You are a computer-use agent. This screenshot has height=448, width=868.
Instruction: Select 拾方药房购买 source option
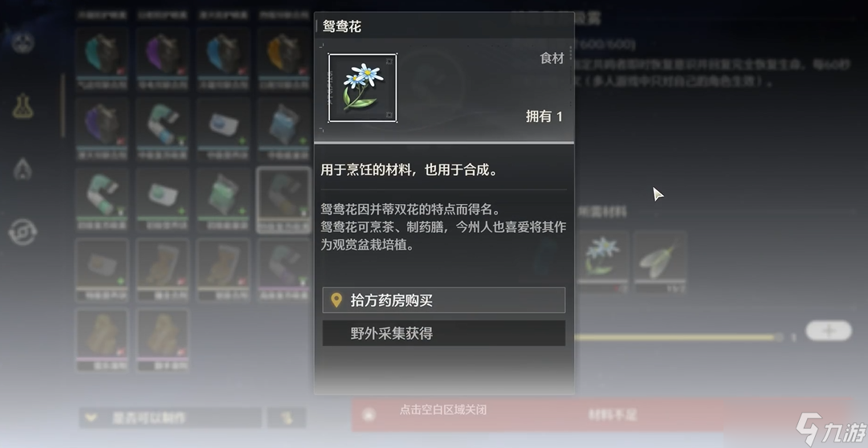point(444,300)
